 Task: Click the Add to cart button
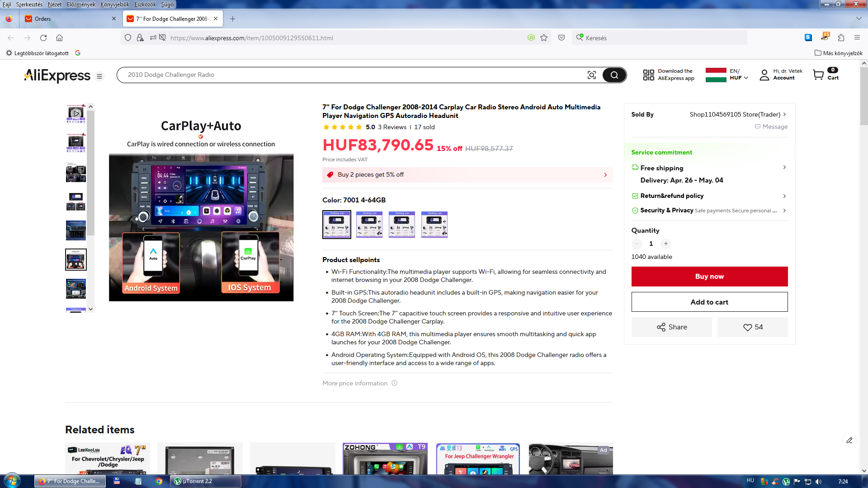(709, 302)
